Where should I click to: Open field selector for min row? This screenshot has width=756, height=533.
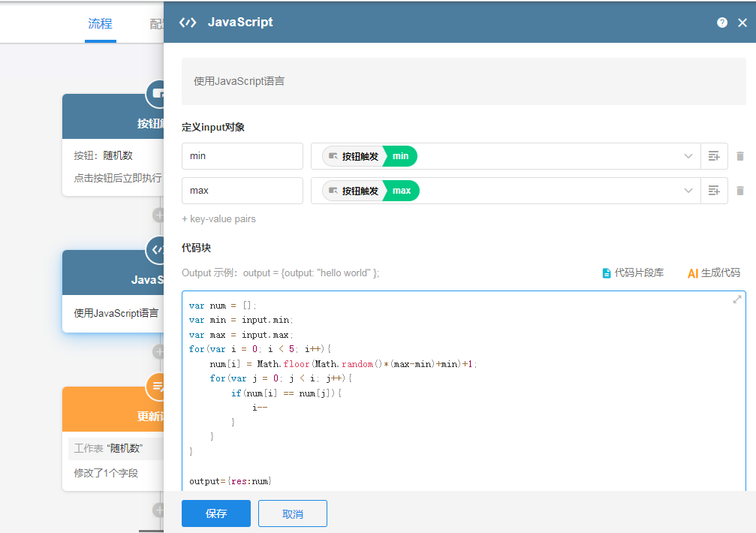714,156
